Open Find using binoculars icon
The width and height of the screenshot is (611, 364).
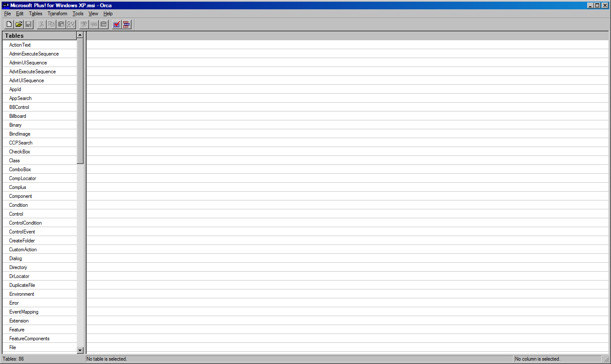pos(71,24)
